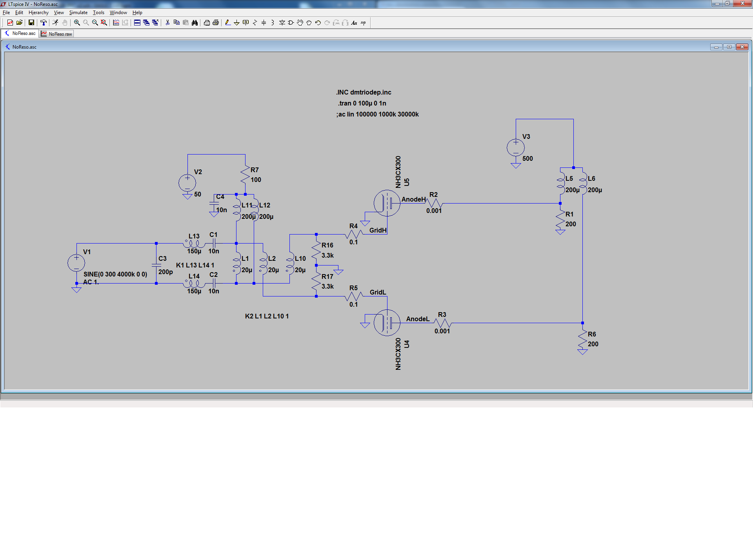Click the GridL net label
This screenshot has width=753, height=560.
378,292
